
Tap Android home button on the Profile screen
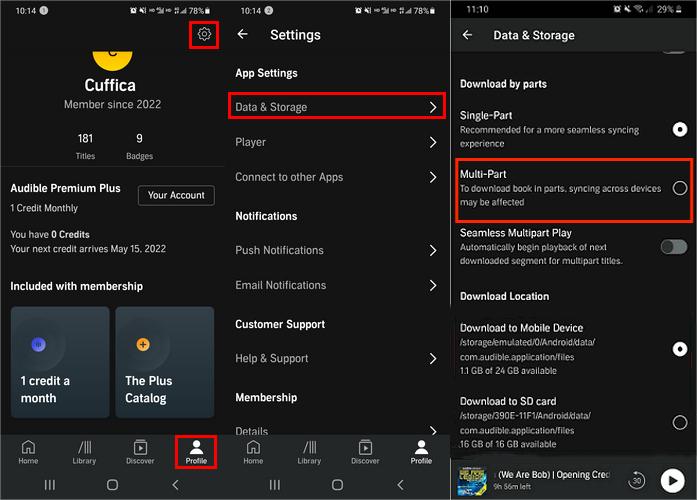coord(112,484)
